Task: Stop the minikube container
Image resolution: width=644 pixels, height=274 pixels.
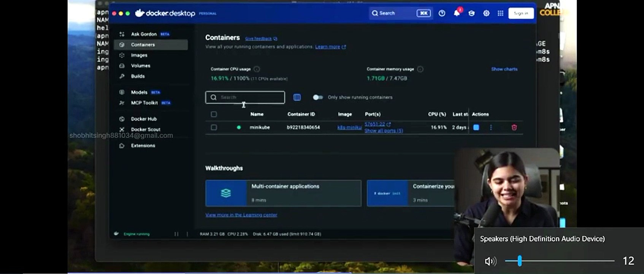Action: (476, 127)
